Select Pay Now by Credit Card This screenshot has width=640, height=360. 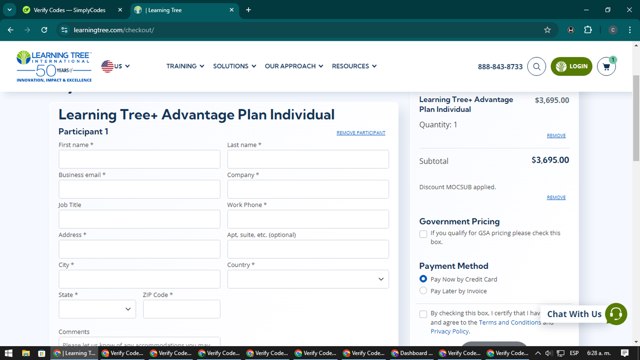(x=423, y=279)
